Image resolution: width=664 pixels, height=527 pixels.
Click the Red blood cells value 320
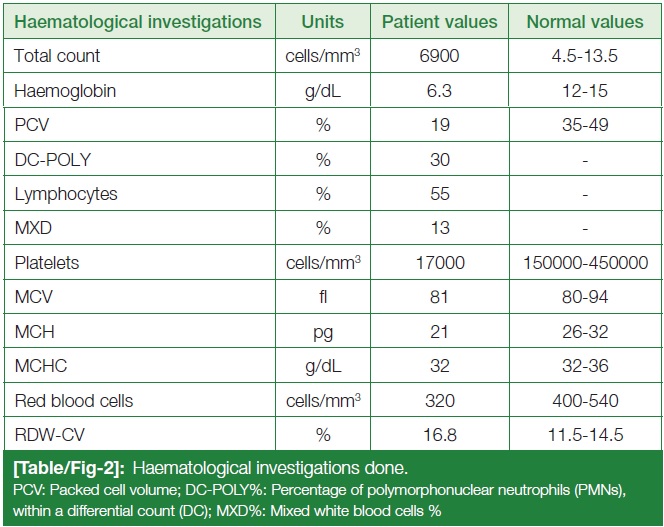point(440,401)
